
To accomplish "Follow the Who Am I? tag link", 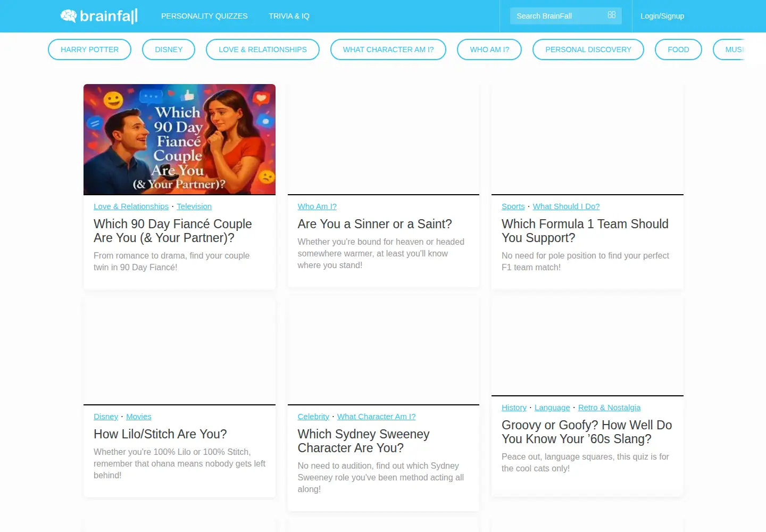I will point(317,206).
